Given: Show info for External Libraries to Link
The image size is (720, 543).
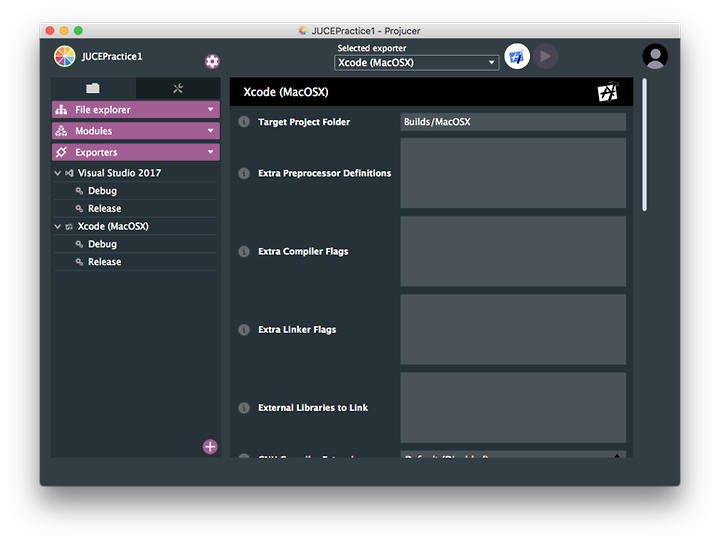Looking at the screenshot, I should [x=244, y=408].
